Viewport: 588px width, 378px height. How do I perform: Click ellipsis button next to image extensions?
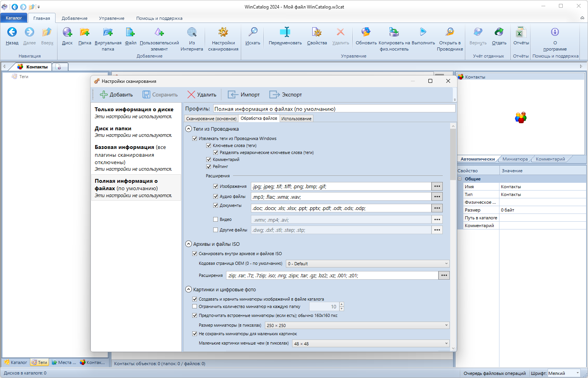coord(437,186)
